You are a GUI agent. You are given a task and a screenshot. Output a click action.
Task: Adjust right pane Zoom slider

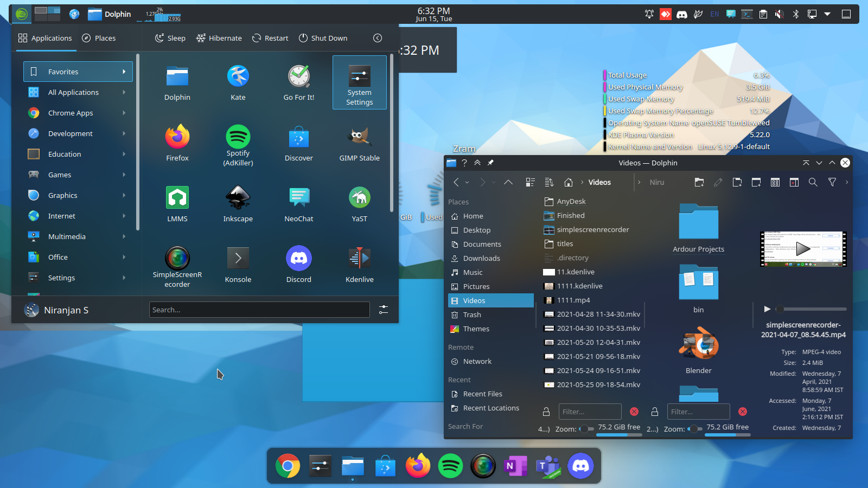click(x=695, y=429)
